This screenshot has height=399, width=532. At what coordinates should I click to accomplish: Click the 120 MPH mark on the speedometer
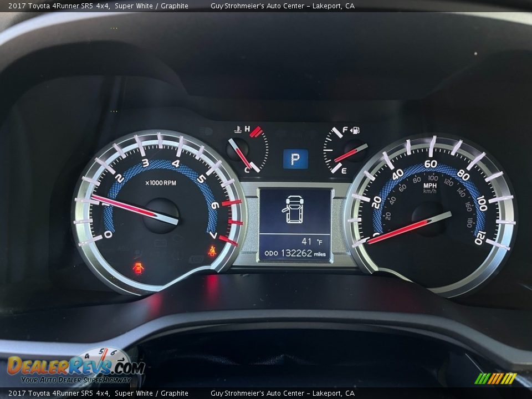[x=480, y=238]
